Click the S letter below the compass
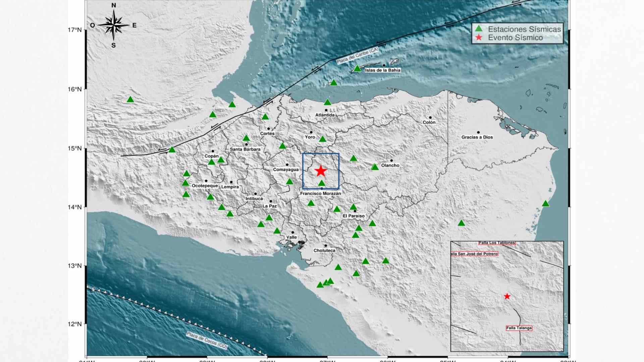644x362 pixels. click(x=113, y=45)
